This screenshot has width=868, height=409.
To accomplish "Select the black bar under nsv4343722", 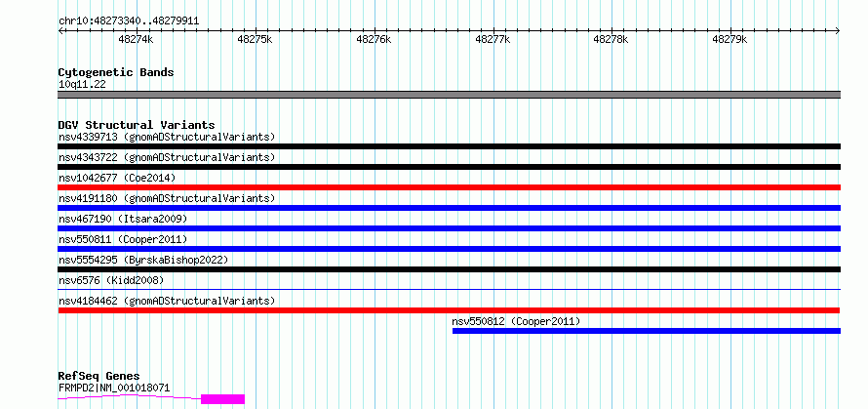I will [449, 167].
